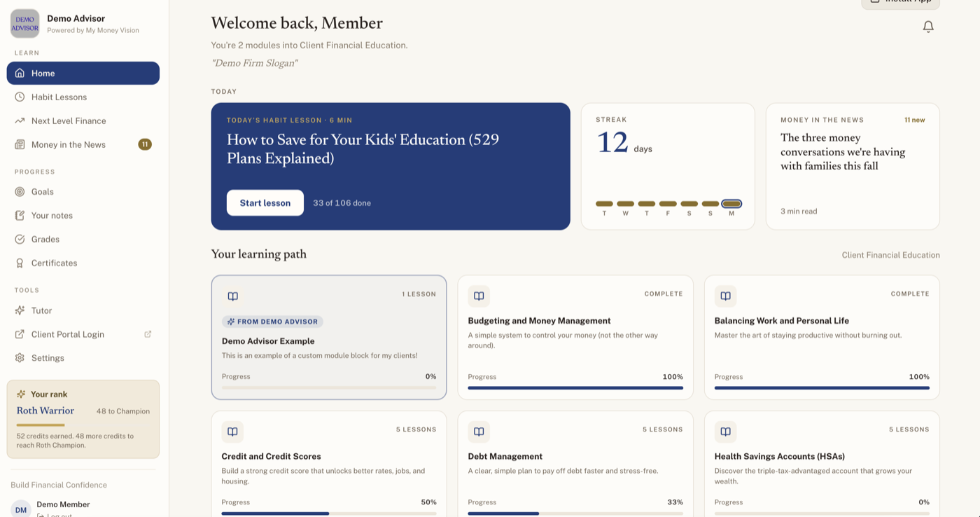Click the Budgeting and Money Management progress bar

(x=575, y=387)
